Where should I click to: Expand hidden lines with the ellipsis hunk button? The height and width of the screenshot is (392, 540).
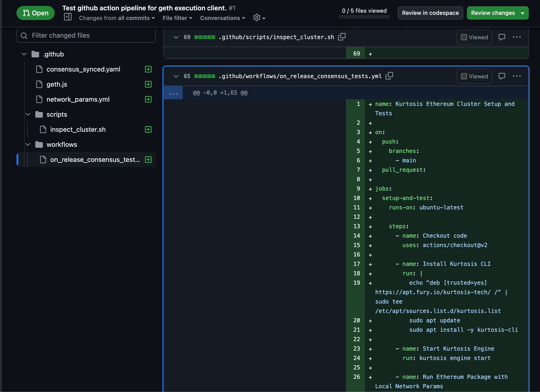coord(173,92)
